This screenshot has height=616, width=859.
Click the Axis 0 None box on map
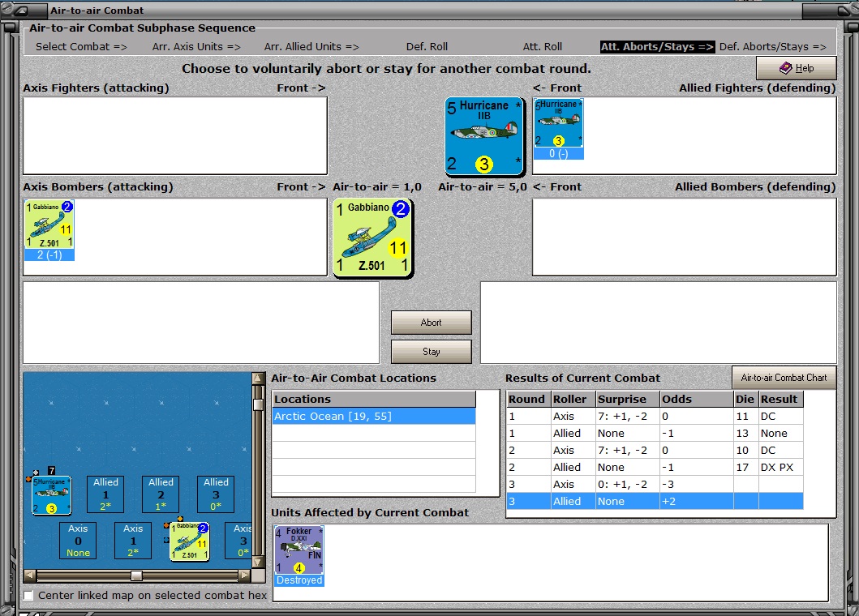[78, 541]
